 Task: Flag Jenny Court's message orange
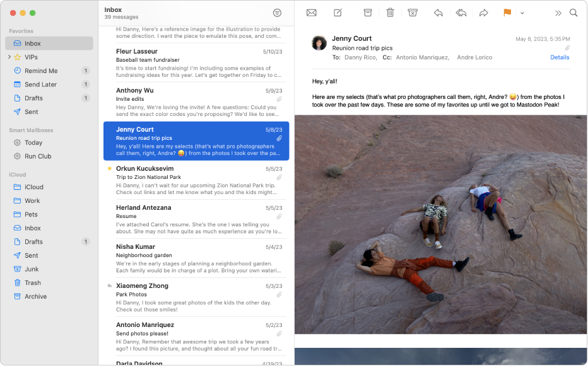507,12
